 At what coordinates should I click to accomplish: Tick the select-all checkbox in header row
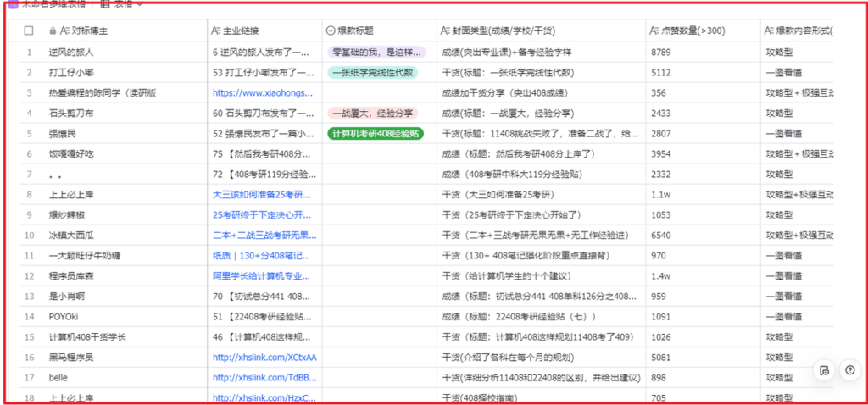coord(29,31)
